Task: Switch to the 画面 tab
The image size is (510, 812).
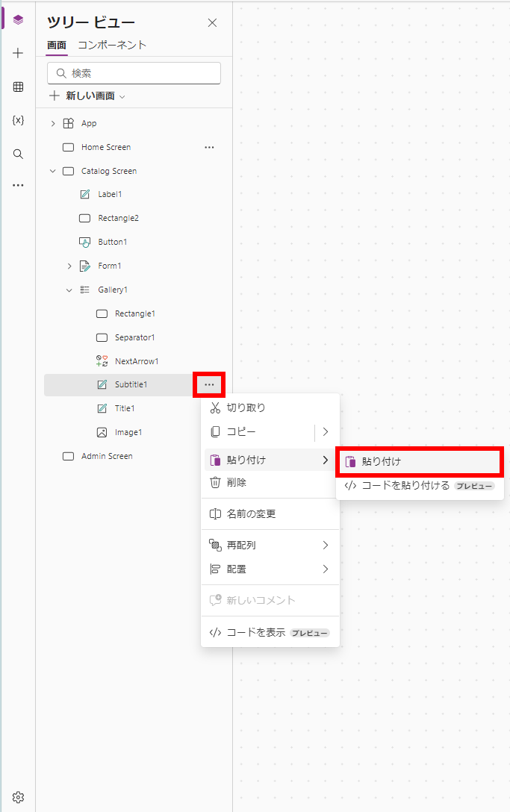Action: (x=57, y=46)
